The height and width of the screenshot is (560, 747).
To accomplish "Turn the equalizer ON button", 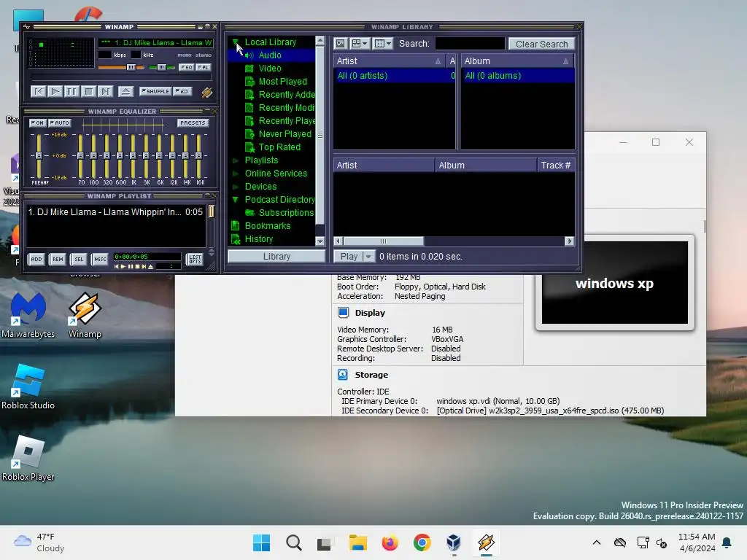I will click(37, 122).
